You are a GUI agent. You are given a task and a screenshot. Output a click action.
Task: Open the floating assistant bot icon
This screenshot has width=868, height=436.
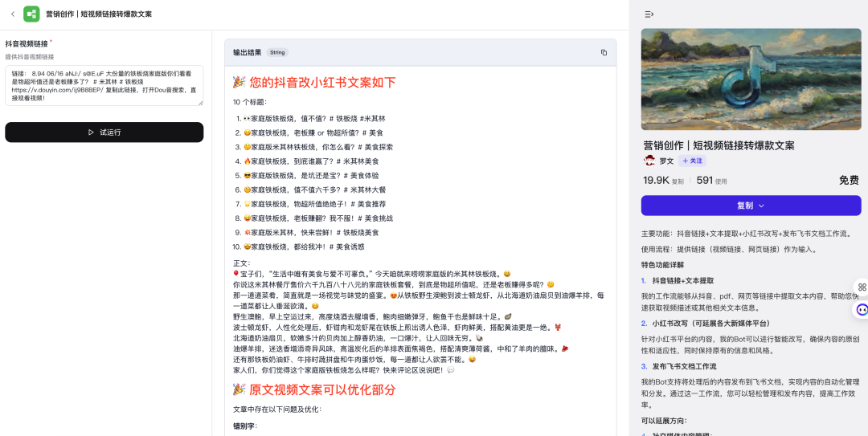pyautogui.click(x=862, y=311)
